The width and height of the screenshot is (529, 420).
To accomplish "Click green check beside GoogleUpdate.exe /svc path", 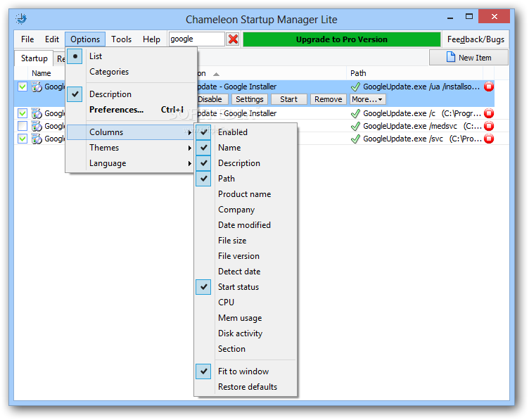I will coord(355,139).
